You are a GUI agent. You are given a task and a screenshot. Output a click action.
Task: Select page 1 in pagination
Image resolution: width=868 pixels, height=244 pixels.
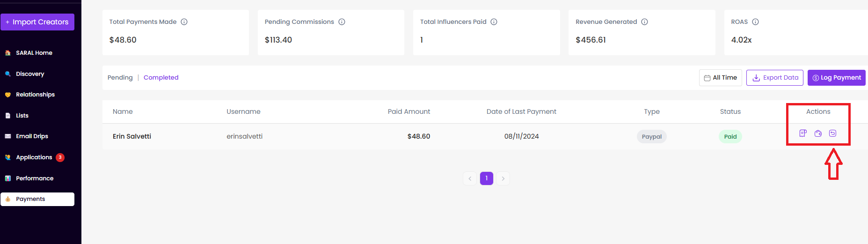tap(487, 178)
